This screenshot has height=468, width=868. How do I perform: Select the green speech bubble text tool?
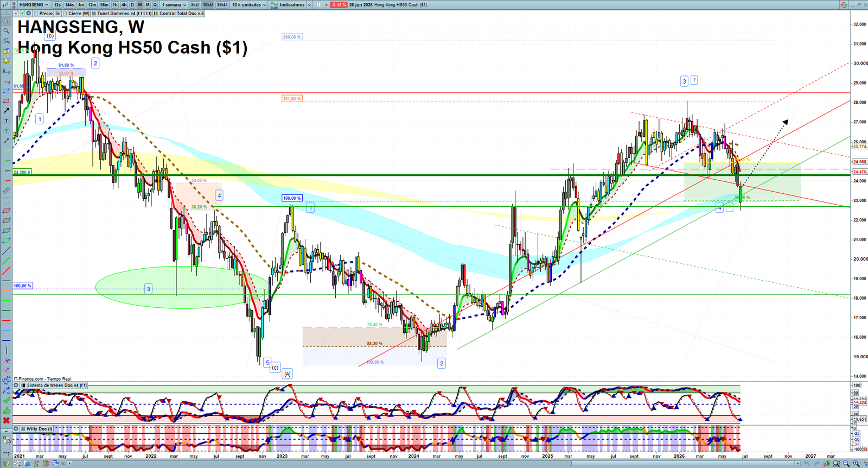pyautogui.click(x=7, y=130)
